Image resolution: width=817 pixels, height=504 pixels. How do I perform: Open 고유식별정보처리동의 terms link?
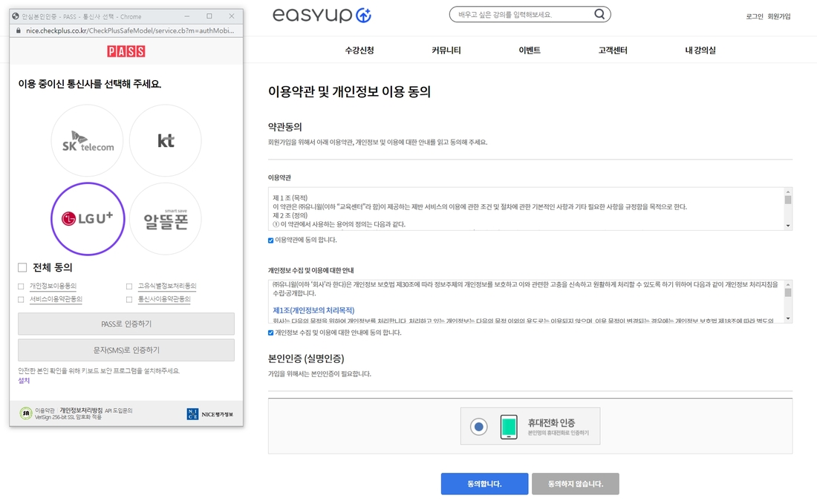(x=166, y=287)
